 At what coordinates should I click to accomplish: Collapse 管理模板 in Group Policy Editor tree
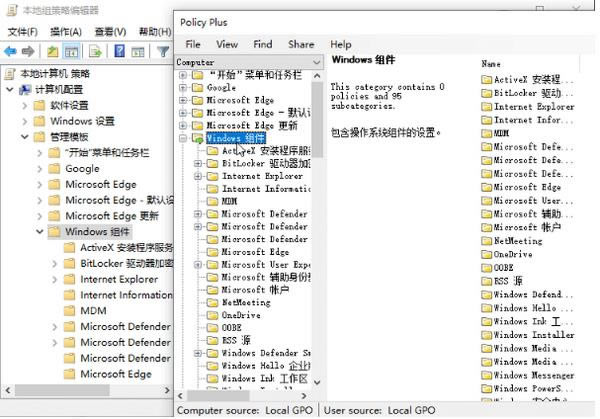(25, 137)
